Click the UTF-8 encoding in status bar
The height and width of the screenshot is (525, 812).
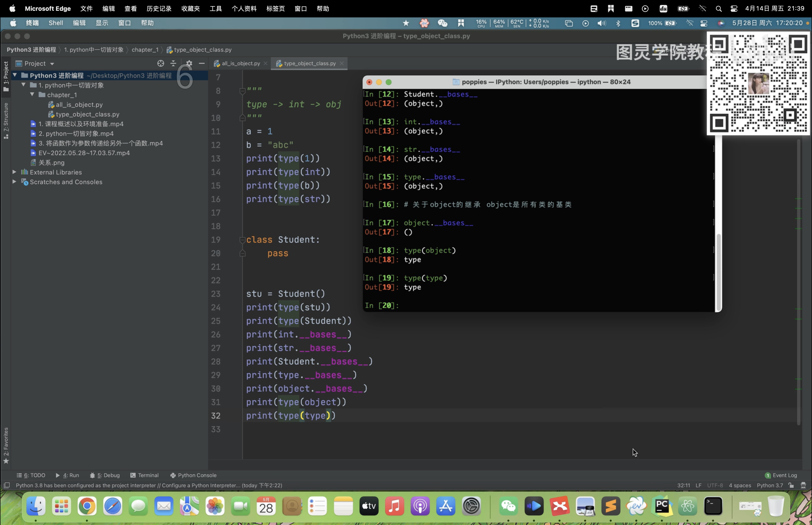click(715, 485)
